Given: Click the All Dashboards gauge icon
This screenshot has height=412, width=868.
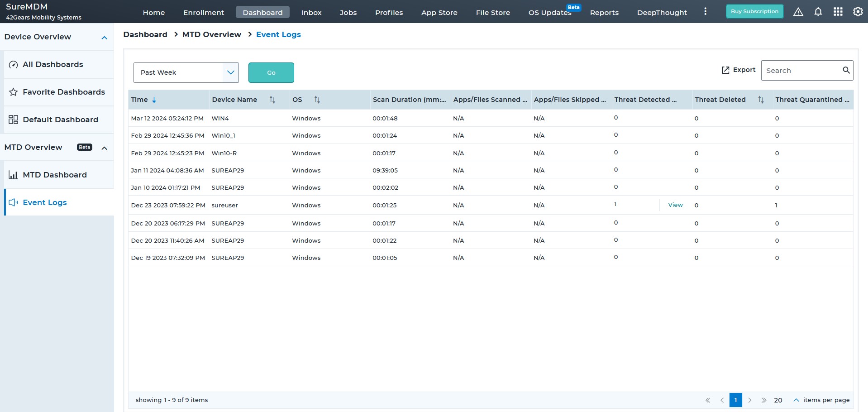Looking at the screenshot, I should click(x=14, y=65).
